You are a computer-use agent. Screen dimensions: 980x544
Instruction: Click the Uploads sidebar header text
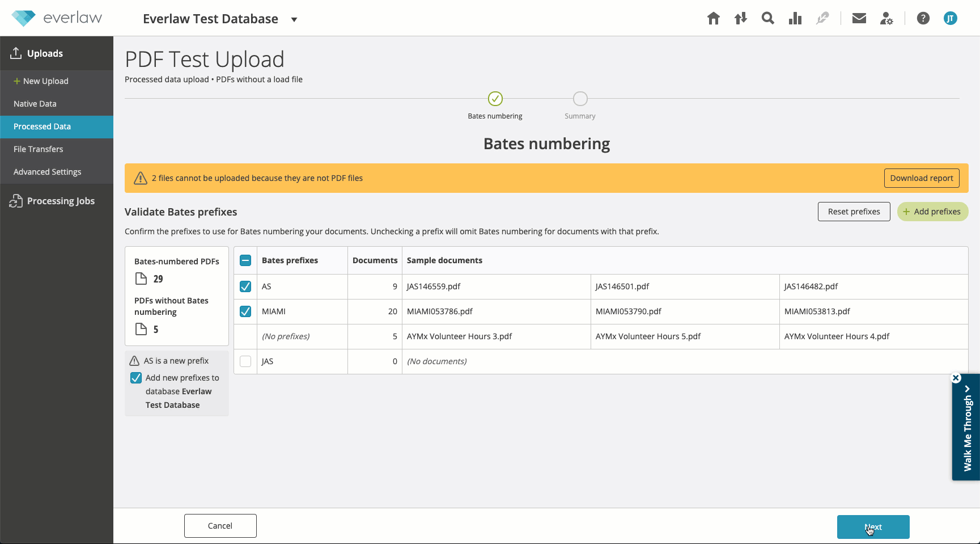(x=45, y=53)
